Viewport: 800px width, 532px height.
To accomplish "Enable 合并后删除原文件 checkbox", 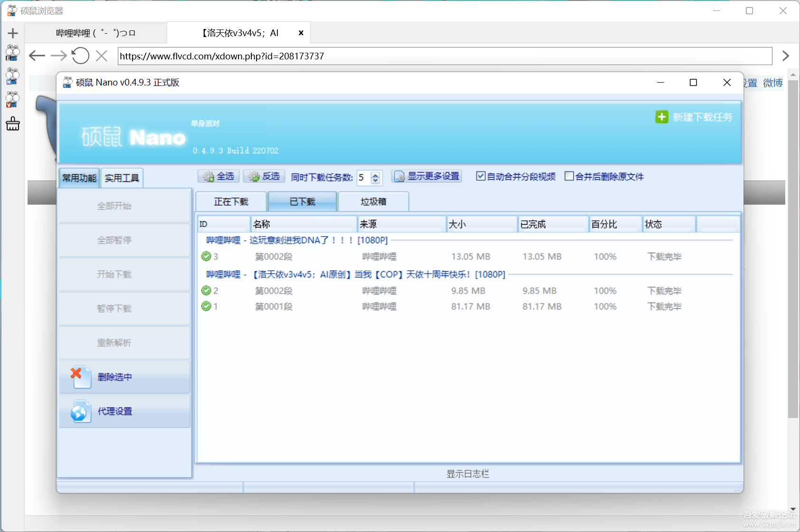I will coord(569,176).
